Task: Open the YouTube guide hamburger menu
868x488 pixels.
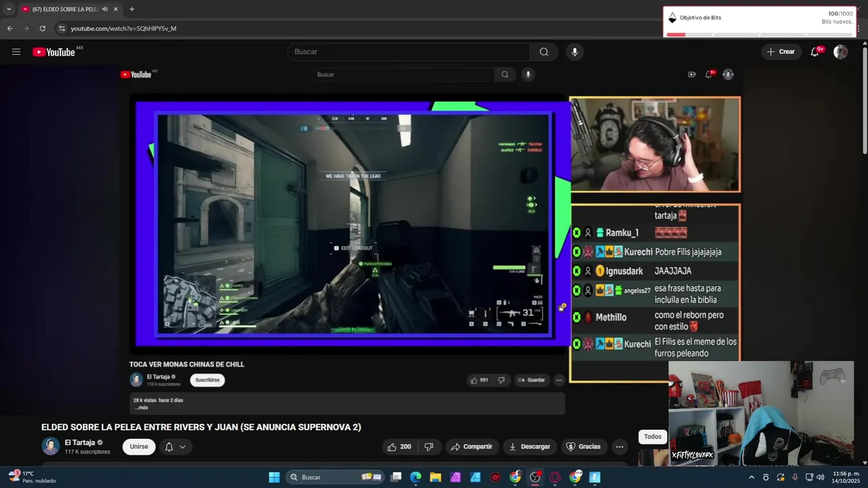Action: [x=16, y=52]
